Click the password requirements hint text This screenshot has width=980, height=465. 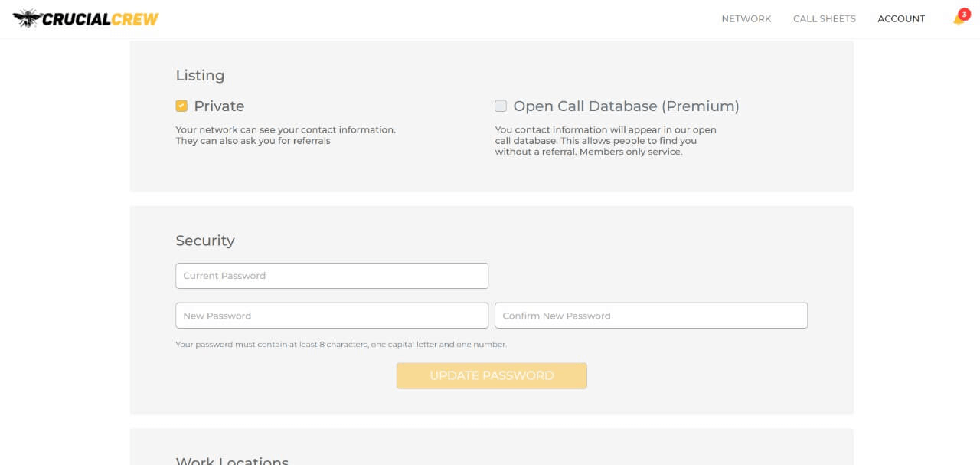(341, 345)
